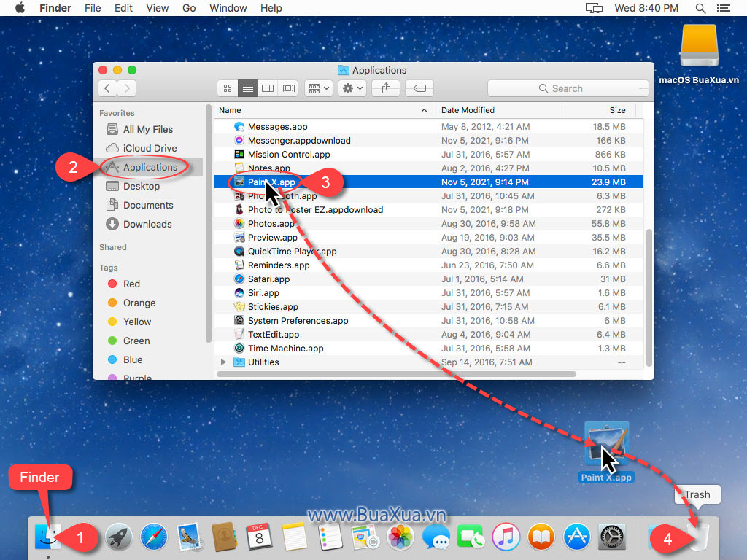Switch Finder to list view
Viewport: 747px width, 560px height.
[x=248, y=88]
